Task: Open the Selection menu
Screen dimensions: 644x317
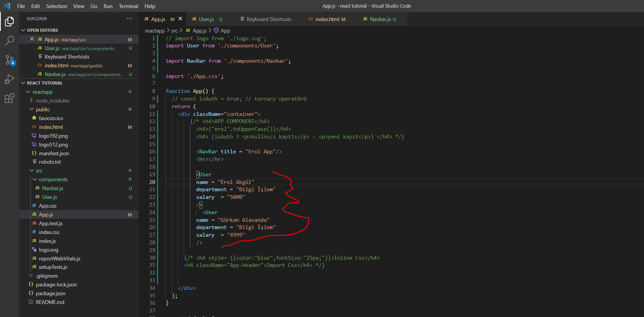Action: click(57, 6)
